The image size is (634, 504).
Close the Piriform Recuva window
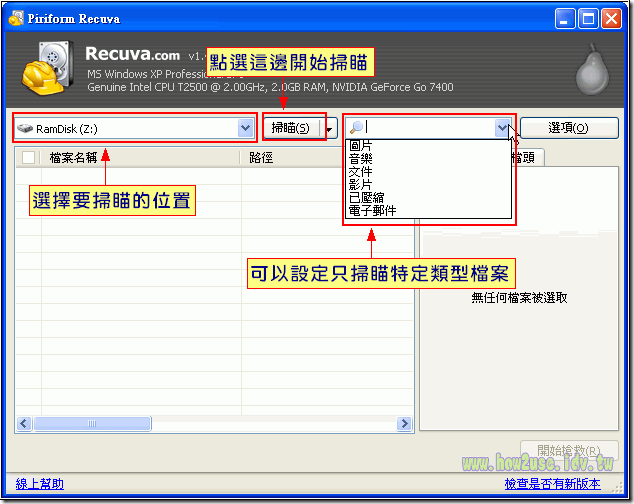pyautogui.click(x=611, y=19)
